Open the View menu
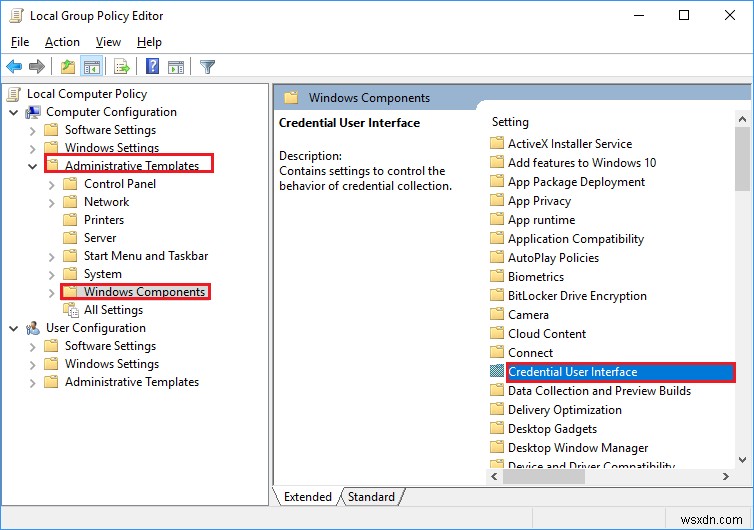The height and width of the screenshot is (530, 754). [x=108, y=42]
